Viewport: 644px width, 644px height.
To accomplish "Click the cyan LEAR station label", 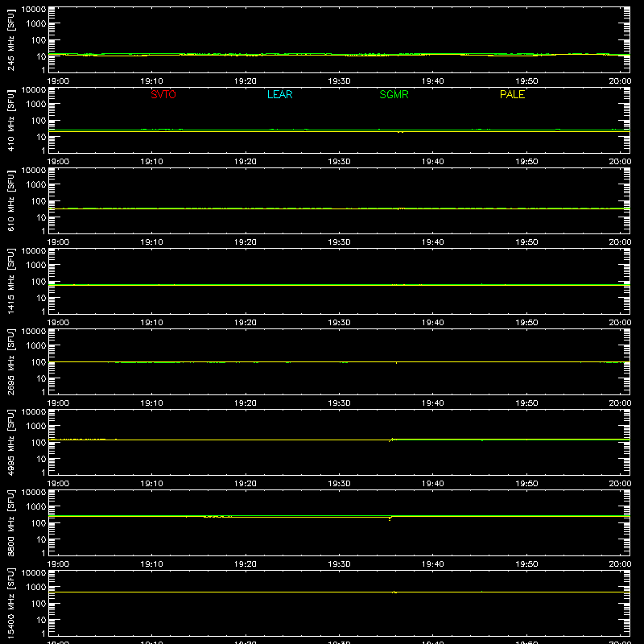I will 279,94.
